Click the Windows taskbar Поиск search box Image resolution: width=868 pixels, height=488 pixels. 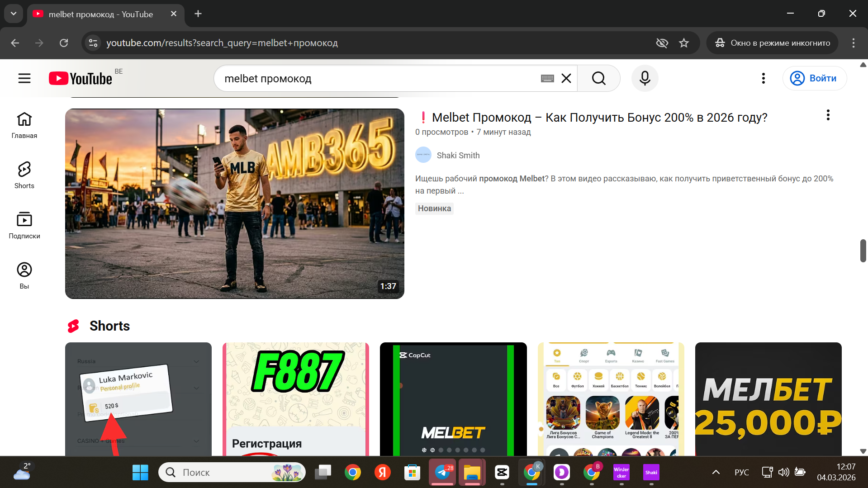pyautogui.click(x=232, y=472)
